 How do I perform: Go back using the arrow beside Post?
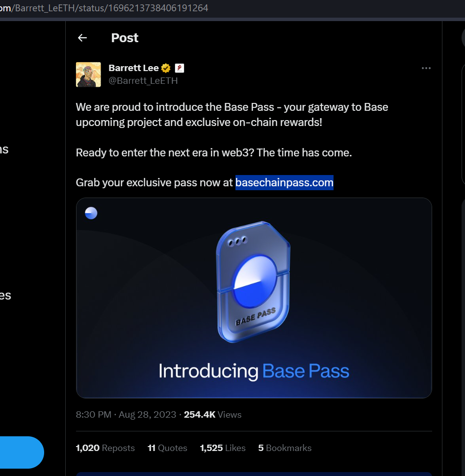(x=82, y=38)
